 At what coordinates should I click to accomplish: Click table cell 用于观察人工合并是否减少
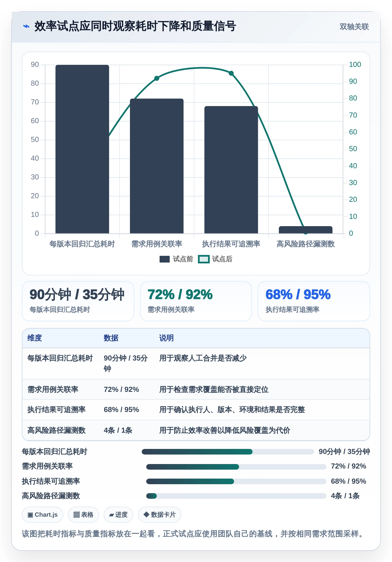pos(203,358)
